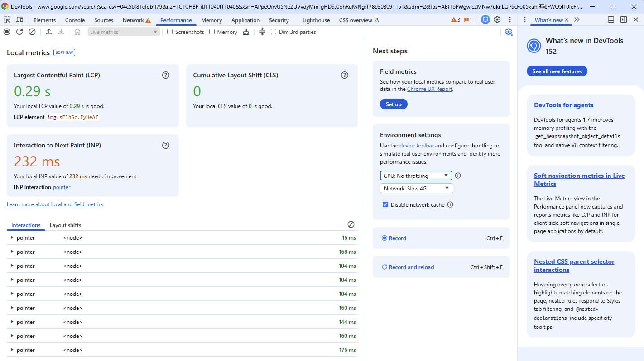The image size is (644, 361).
Task: Open help for Largest Contentful Paint
Action: pyautogui.click(x=166, y=75)
